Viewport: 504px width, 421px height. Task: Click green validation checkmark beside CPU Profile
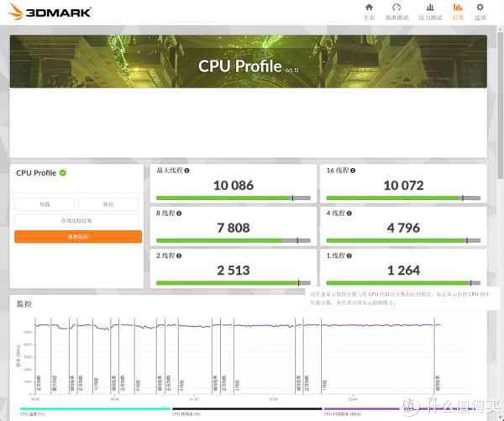[x=63, y=173]
